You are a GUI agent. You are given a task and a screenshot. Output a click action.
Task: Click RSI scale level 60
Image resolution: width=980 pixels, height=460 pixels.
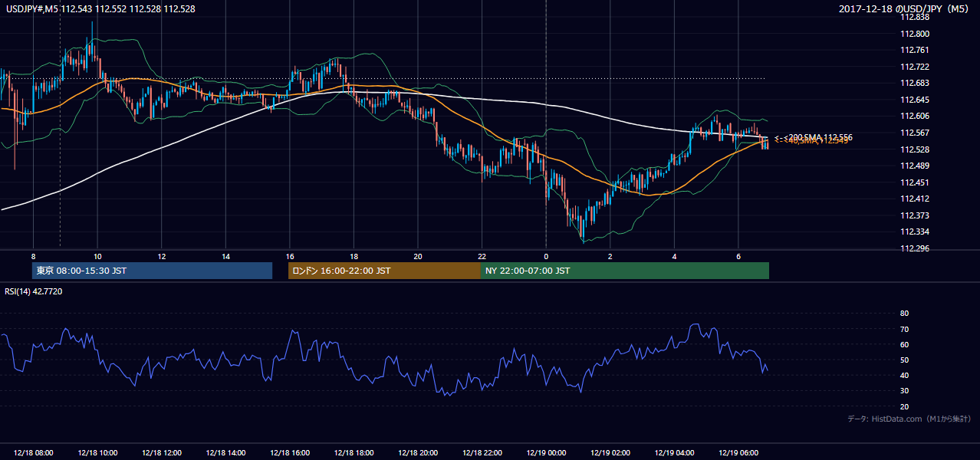coord(905,344)
